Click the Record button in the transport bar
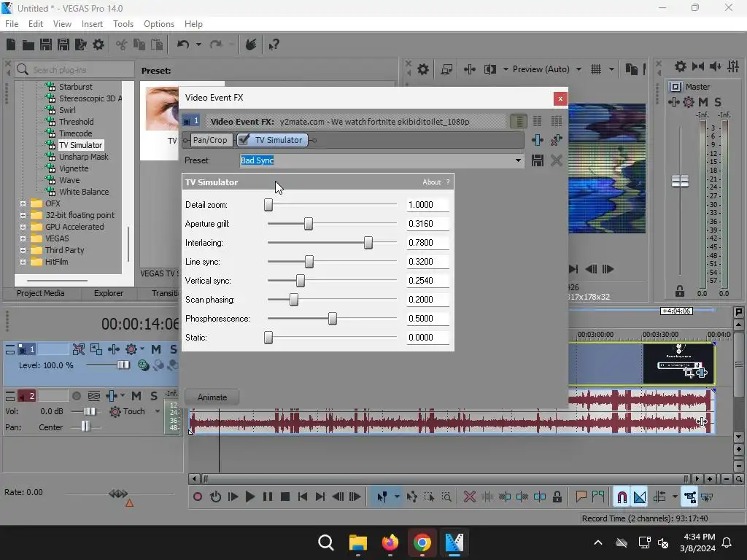Viewport: 747px width, 560px height. pos(197,497)
